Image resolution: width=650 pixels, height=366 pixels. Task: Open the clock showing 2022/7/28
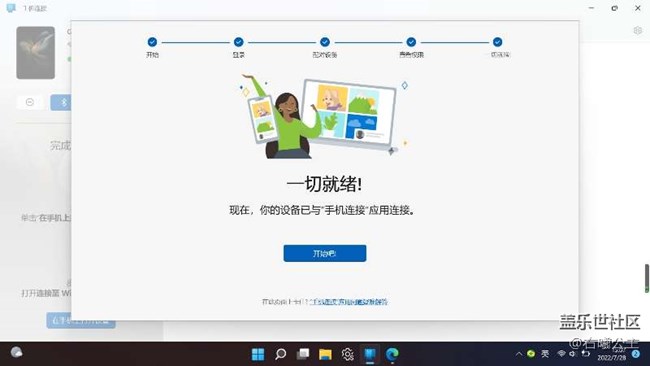click(x=612, y=354)
